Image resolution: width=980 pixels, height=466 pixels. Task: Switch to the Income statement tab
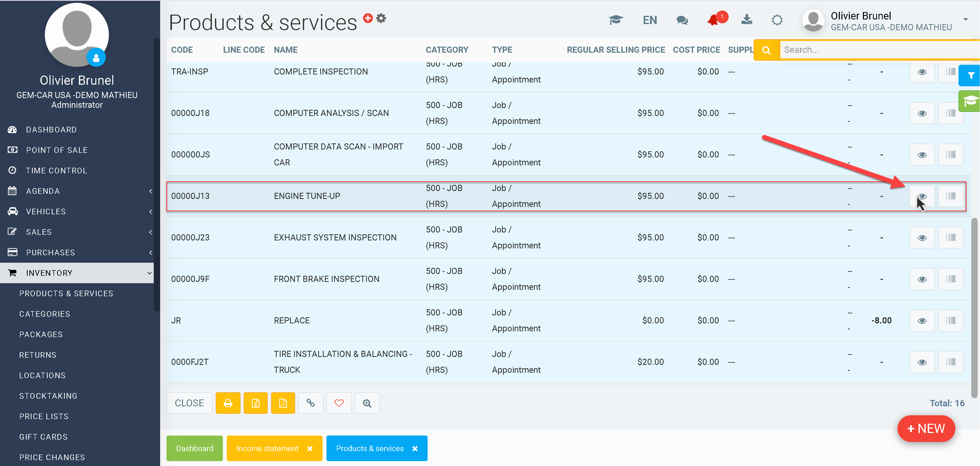click(267, 449)
